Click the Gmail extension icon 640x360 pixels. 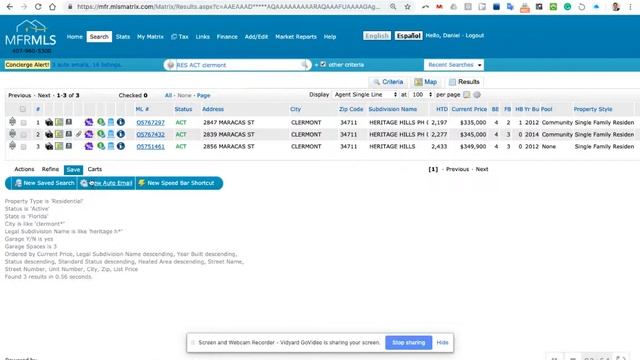coord(439,7)
